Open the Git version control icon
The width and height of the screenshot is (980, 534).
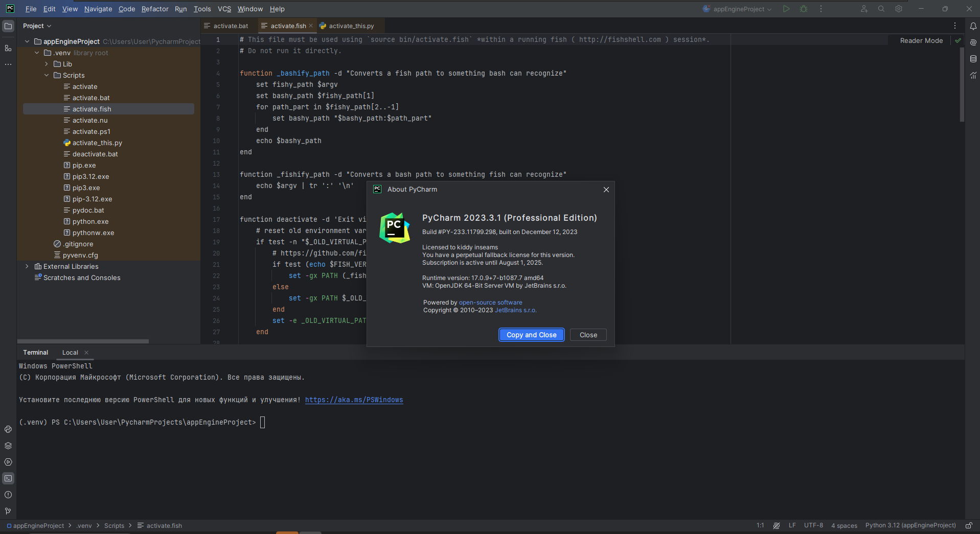click(x=8, y=511)
